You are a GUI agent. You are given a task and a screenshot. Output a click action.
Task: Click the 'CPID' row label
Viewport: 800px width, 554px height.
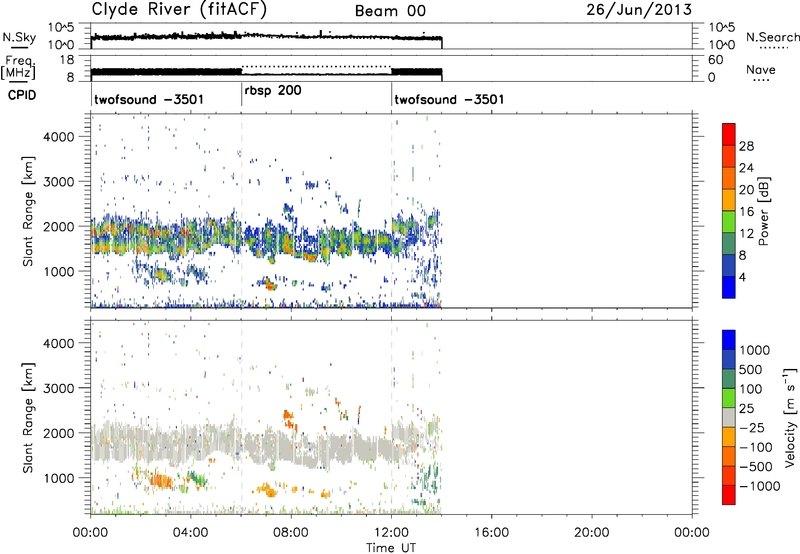click(22, 95)
